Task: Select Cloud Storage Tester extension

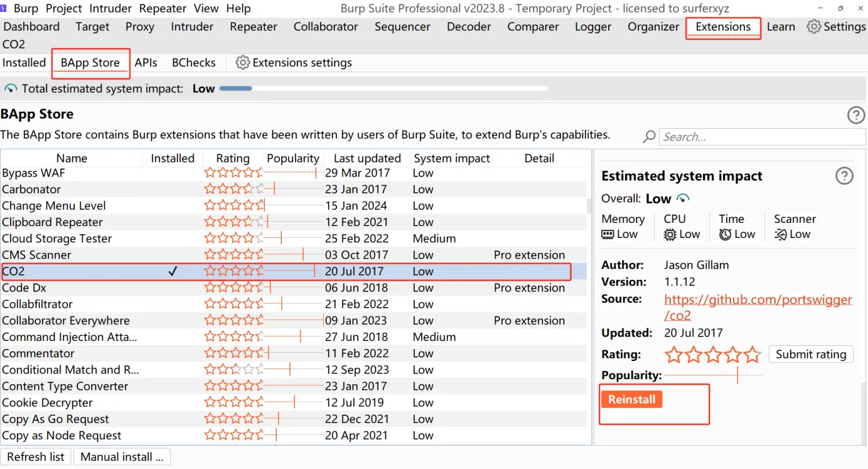Action: point(293,239)
